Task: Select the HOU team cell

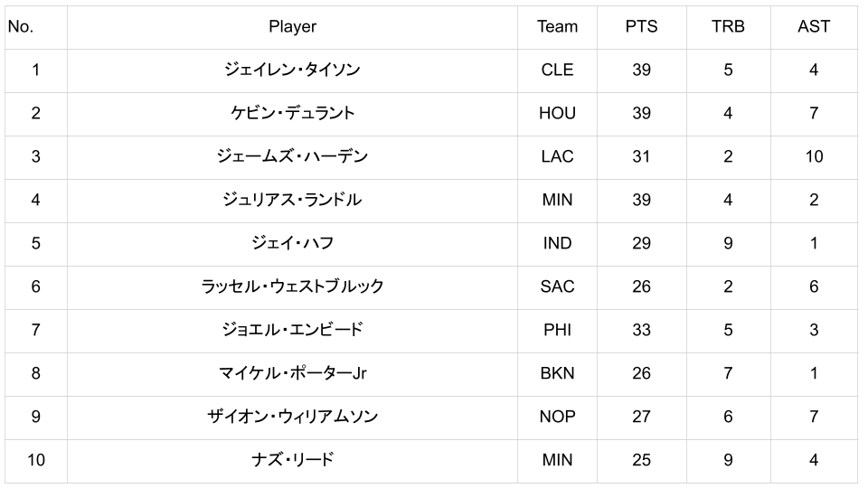Action: click(x=557, y=114)
